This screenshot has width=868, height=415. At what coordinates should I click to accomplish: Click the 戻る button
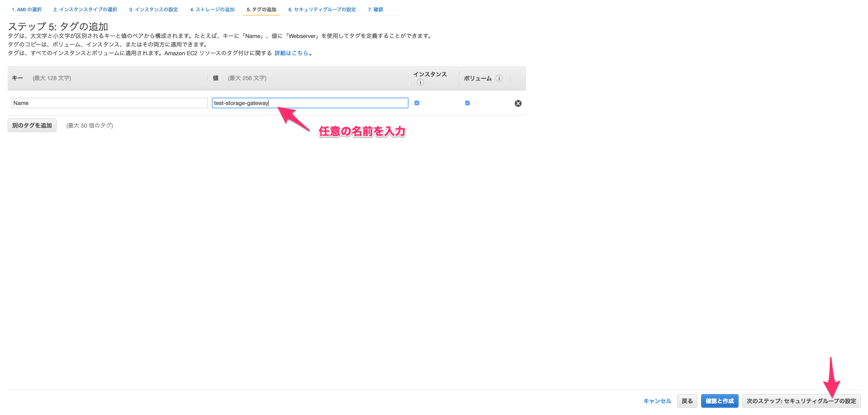pyautogui.click(x=687, y=401)
